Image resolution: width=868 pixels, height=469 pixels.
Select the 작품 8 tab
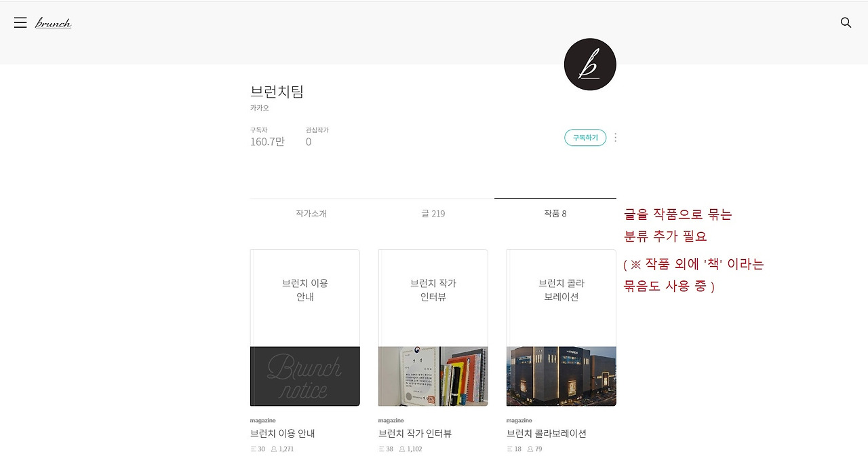(x=555, y=213)
